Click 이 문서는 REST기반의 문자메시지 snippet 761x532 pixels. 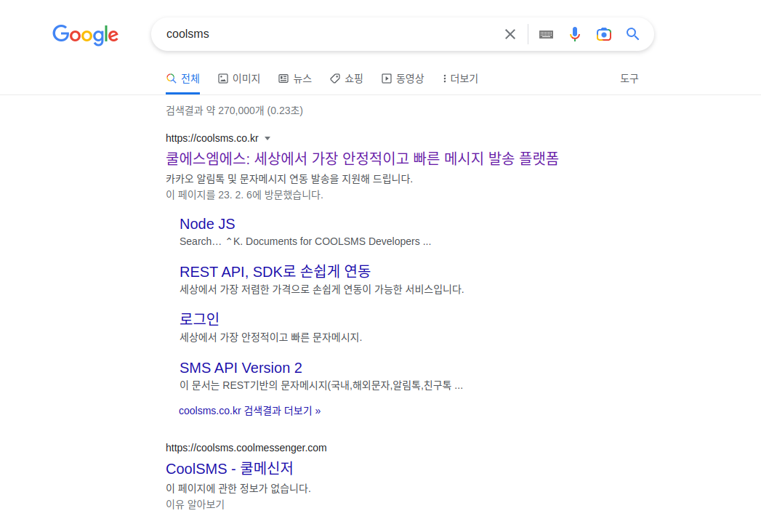click(x=321, y=385)
